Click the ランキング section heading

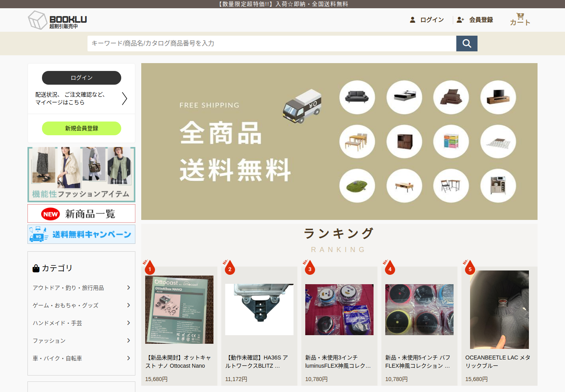(339, 234)
